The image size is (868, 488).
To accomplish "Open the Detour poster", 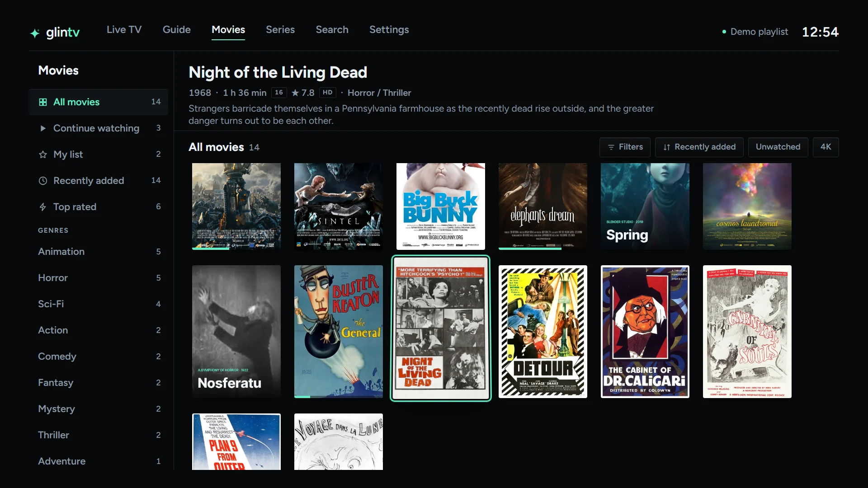I will [x=543, y=332].
